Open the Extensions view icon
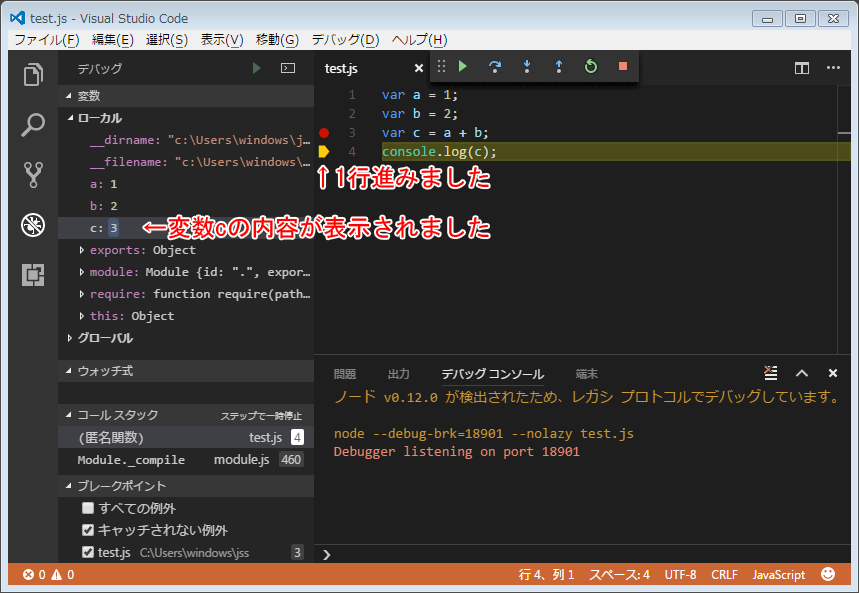 (33, 273)
